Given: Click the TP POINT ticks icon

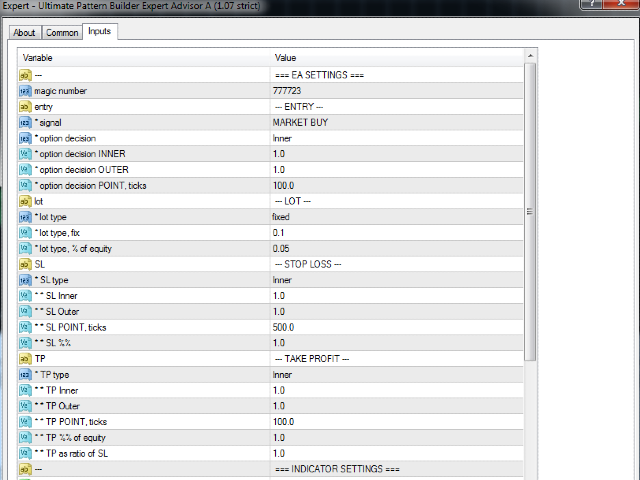Looking at the screenshot, I should tap(25, 422).
